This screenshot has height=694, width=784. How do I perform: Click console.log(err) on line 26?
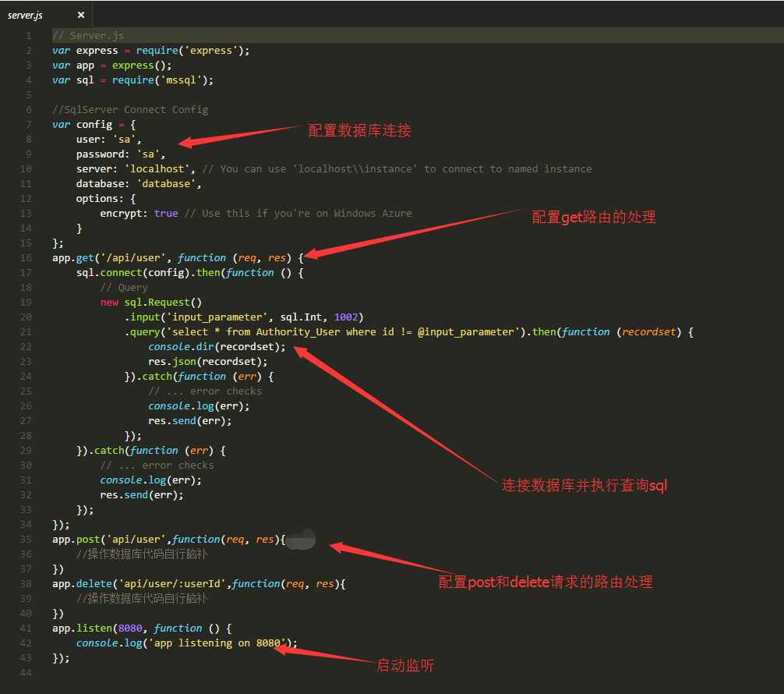[x=199, y=406]
